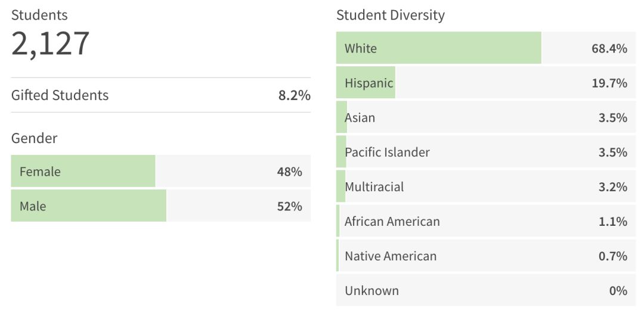Viewport: 644px width, 314px height.
Task: Click the Student Diversity heading
Action: [390, 15]
